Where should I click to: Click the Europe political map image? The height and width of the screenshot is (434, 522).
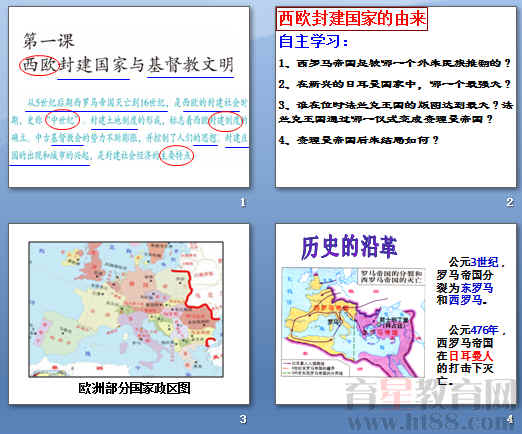coord(126,310)
